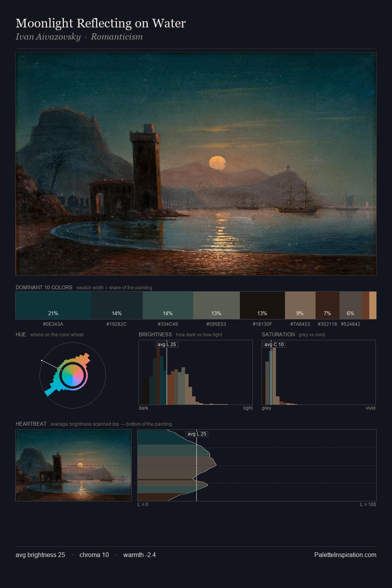Click the heartbeat brightness profile chart
Image resolution: width=392 pixels, height=588 pixels.
point(257,465)
